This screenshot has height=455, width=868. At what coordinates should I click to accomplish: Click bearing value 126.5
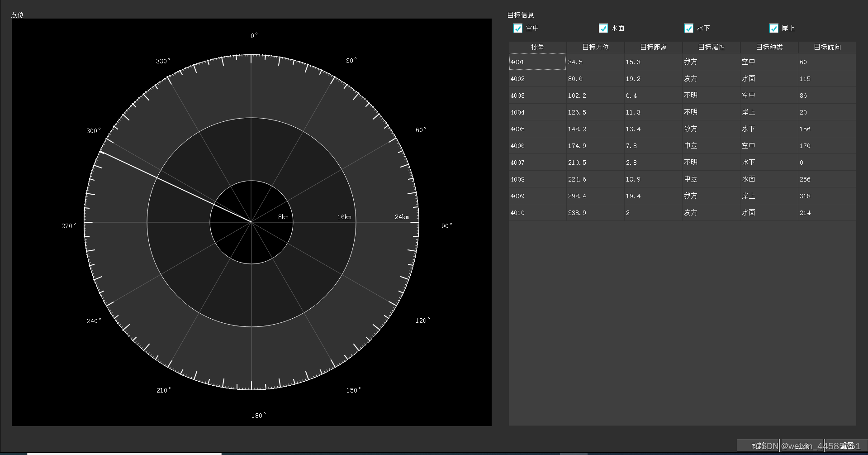coord(596,112)
